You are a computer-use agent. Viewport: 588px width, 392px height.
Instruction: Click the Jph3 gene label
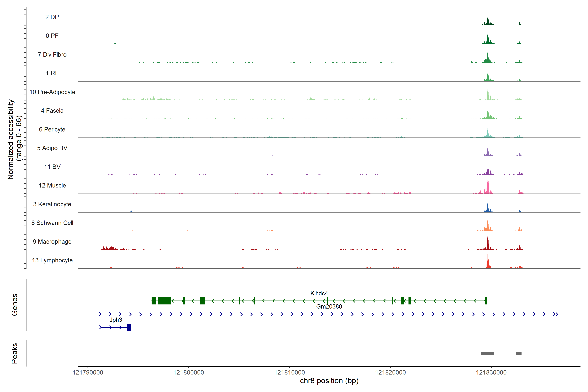coord(116,320)
